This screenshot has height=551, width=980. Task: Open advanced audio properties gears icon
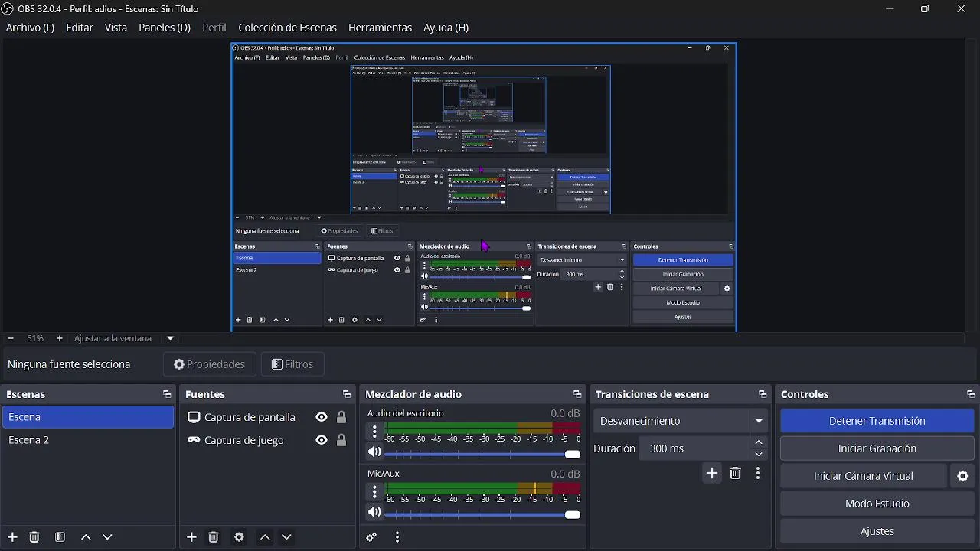tap(371, 537)
